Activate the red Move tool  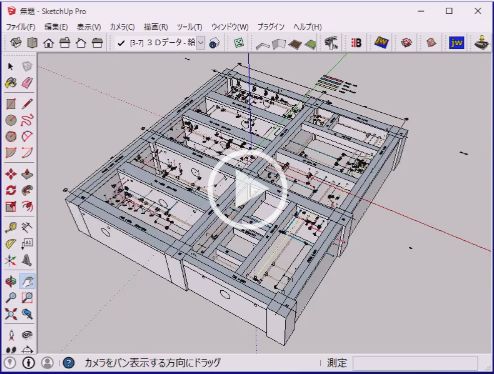click(11, 174)
